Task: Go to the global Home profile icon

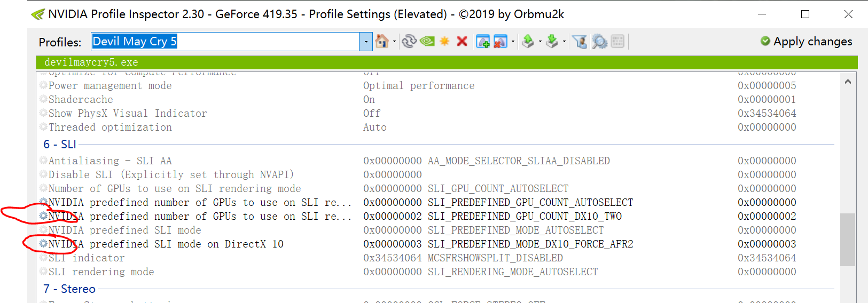Action: pos(382,41)
